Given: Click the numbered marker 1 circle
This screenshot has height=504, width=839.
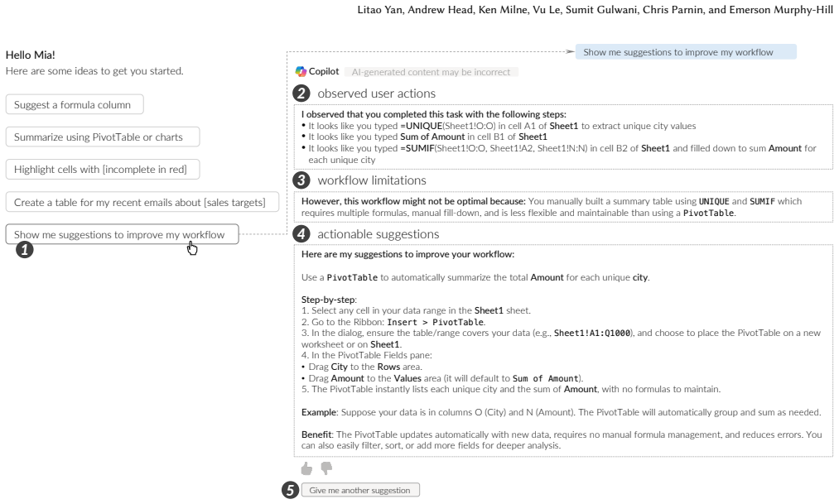Looking at the screenshot, I should pyautogui.click(x=25, y=250).
